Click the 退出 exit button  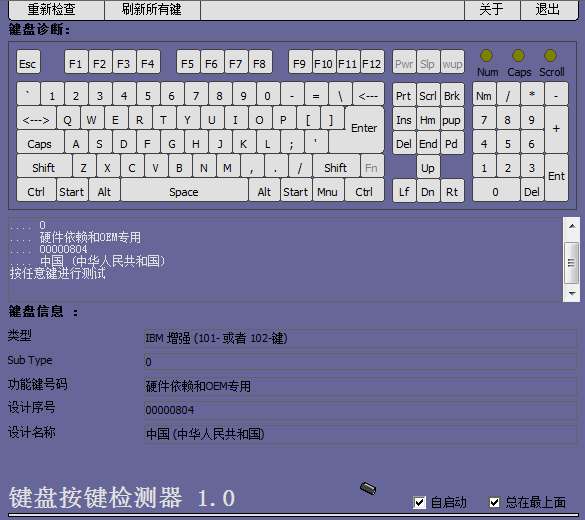(548, 9)
